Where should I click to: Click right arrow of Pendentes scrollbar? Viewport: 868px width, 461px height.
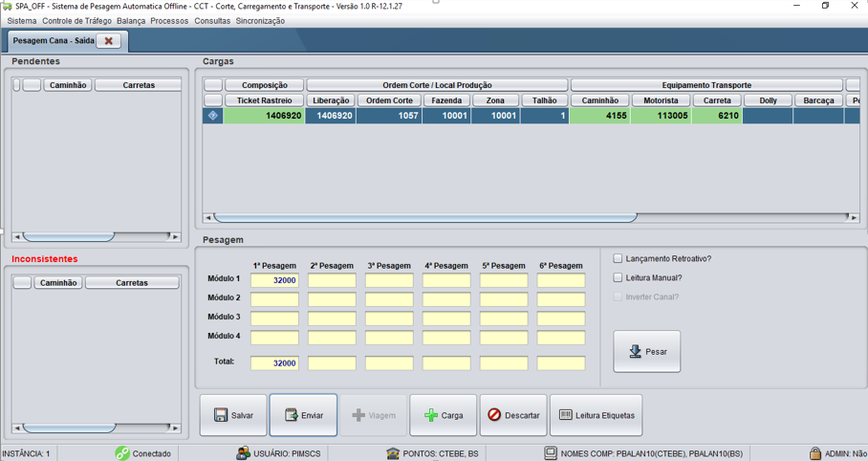click(176, 236)
